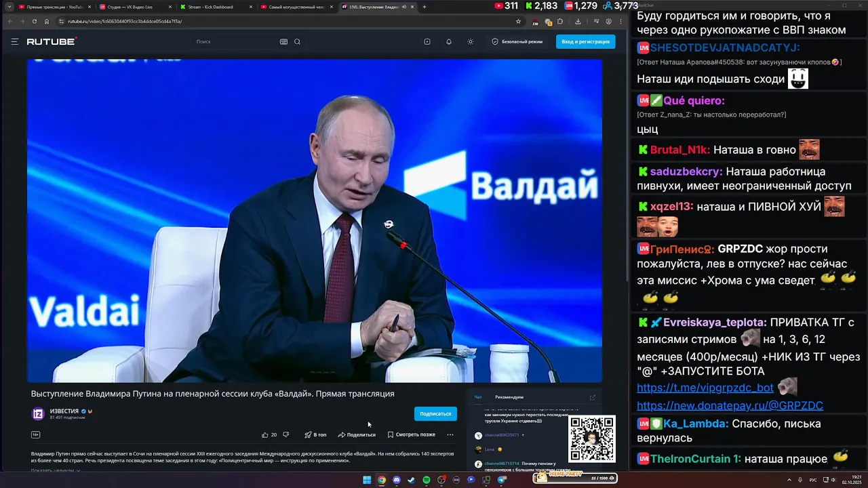The height and width of the screenshot is (488, 868).
Task: Open the notifications bell
Action: click(x=449, y=41)
